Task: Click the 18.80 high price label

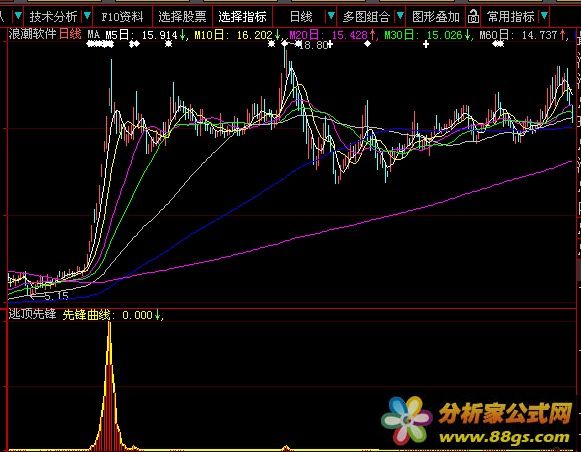Action: (313, 45)
